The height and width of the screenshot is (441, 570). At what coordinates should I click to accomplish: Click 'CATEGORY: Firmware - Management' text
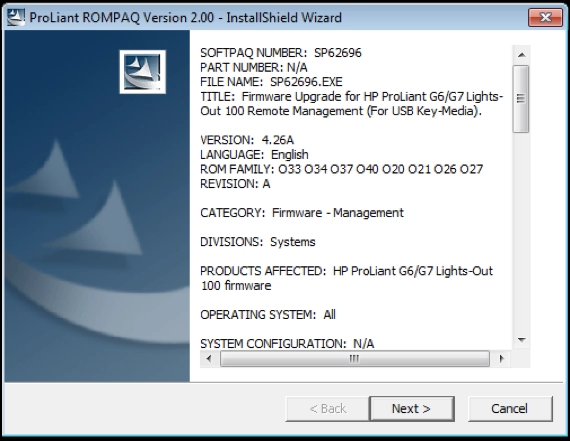click(302, 213)
